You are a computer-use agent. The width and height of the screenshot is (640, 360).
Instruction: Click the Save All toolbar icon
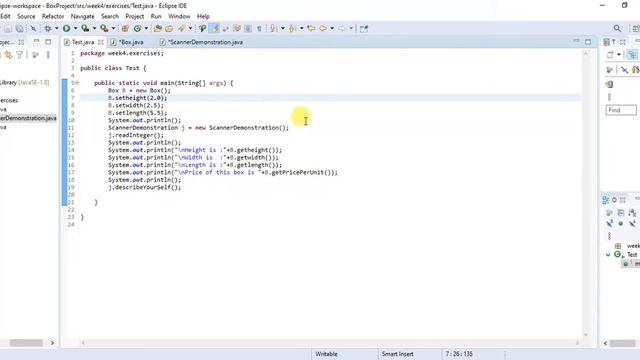click(19, 28)
